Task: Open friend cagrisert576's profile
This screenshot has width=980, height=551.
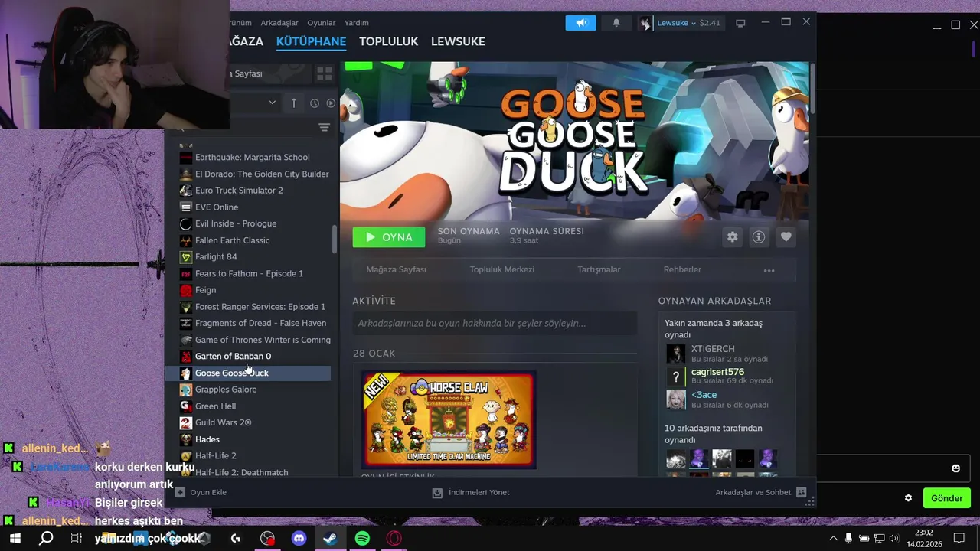Action: pos(717,372)
